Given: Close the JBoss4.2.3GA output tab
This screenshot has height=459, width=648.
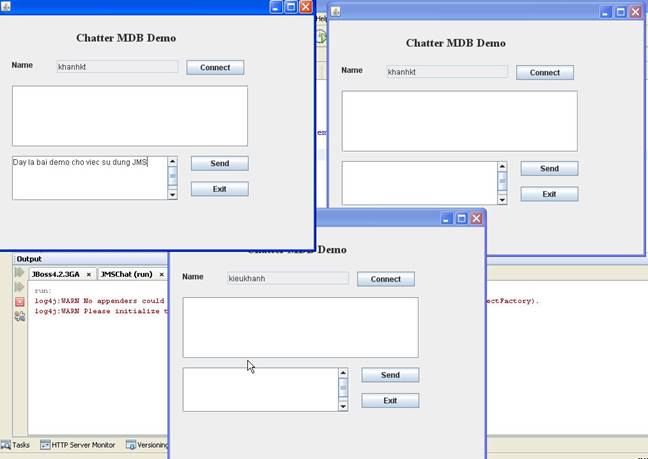Looking at the screenshot, I should point(88,275).
